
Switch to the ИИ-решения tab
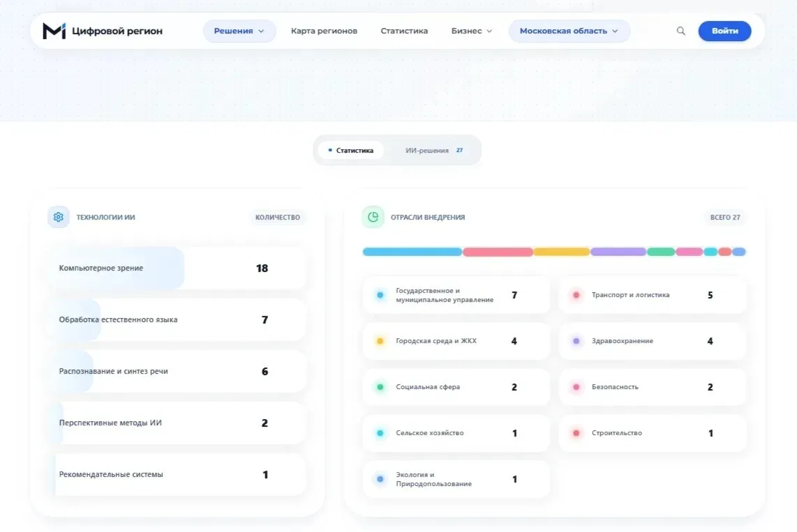pyautogui.click(x=433, y=151)
